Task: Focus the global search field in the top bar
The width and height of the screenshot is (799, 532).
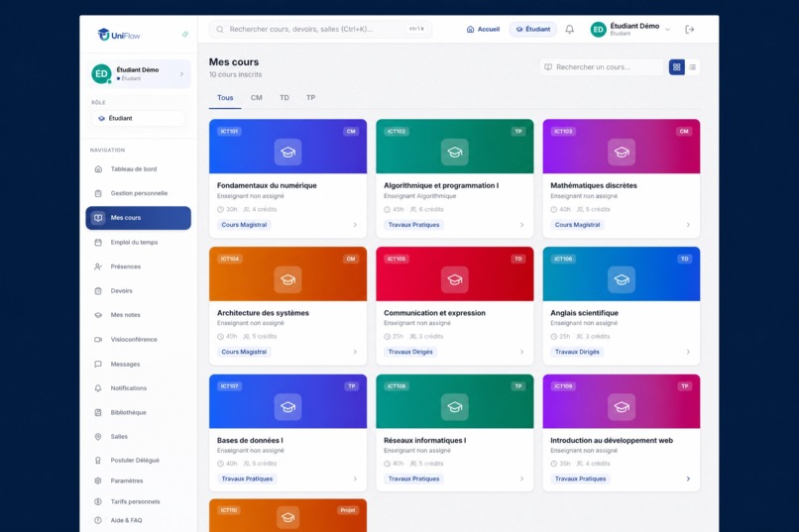Action: click(x=320, y=30)
